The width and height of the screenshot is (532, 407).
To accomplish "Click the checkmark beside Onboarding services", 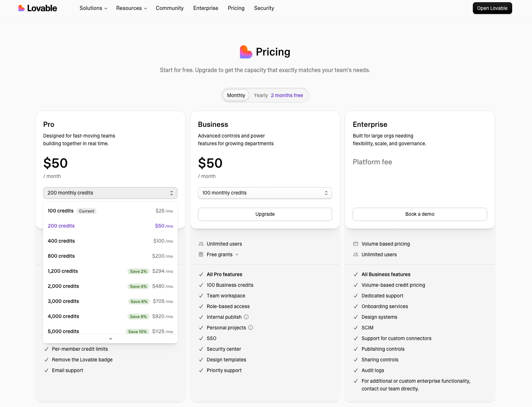I will [356, 306].
